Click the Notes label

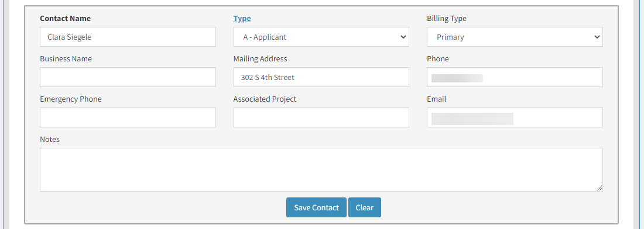pyautogui.click(x=50, y=139)
